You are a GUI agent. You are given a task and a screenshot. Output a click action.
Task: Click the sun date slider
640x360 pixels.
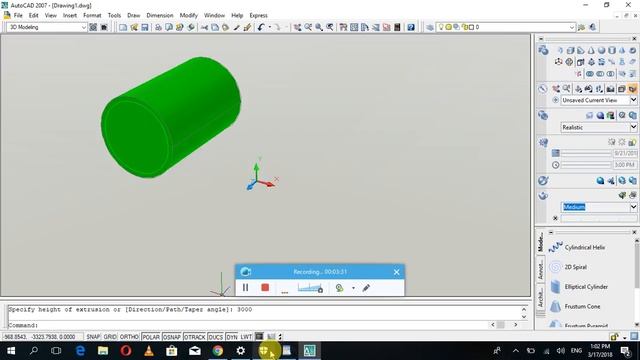pyautogui.click(x=587, y=153)
